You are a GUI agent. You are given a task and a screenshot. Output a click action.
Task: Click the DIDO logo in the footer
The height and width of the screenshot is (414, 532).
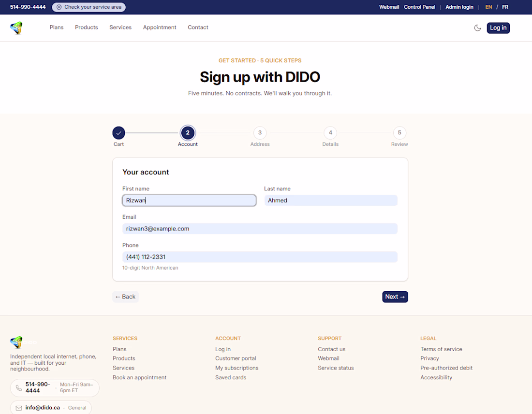(x=16, y=342)
